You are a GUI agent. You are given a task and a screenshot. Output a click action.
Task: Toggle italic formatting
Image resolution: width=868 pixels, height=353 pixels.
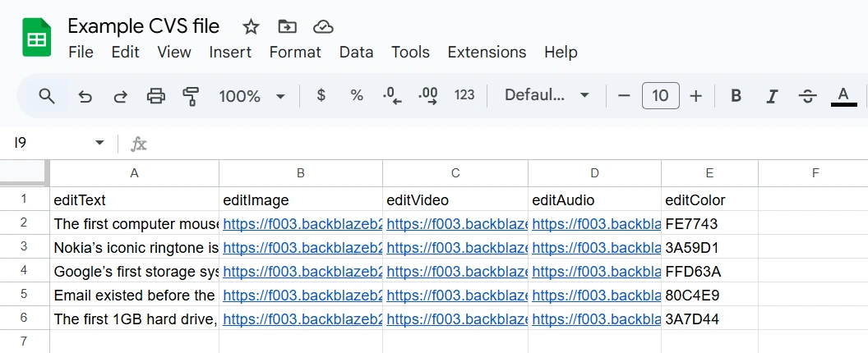771,96
